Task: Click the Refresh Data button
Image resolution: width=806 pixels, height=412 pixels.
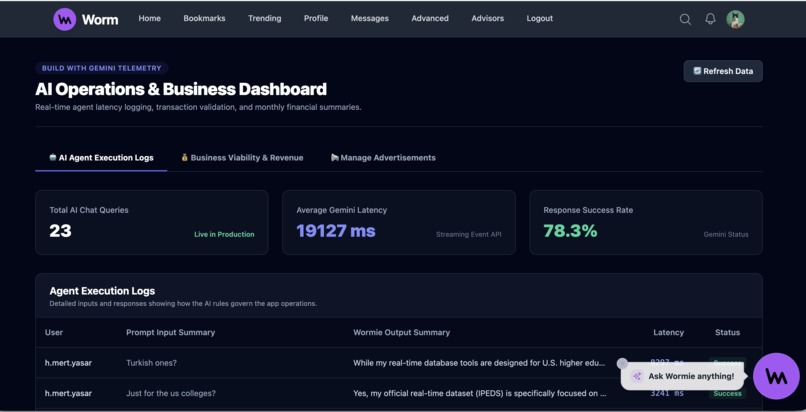Action: click(723, 71)
